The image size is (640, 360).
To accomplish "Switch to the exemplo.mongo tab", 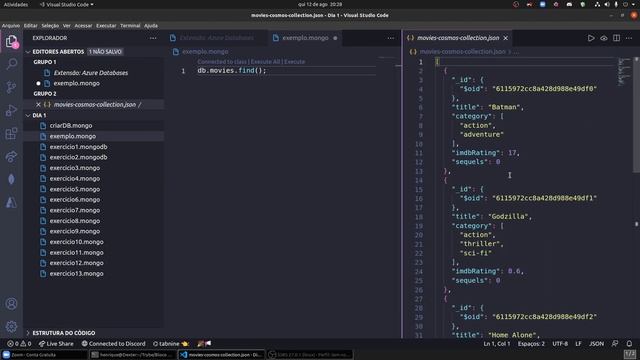I will pyautogui.click(x=305, y=38).
